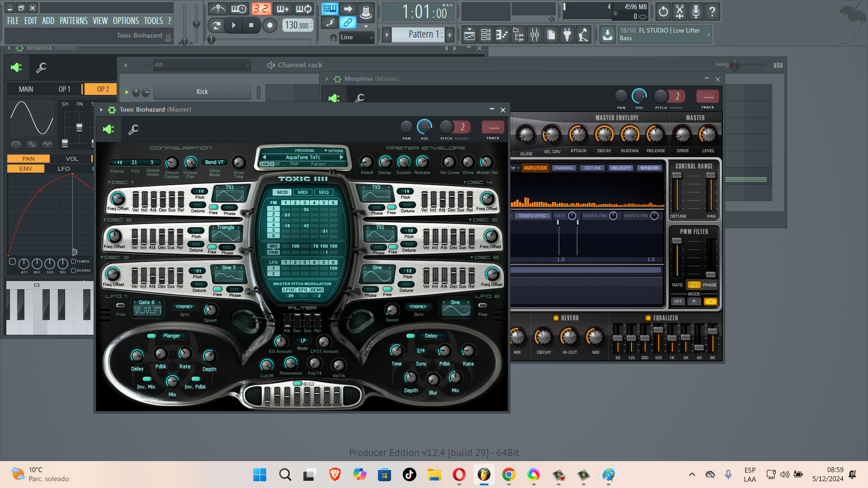The height and width of the screenshot is (488, 868).
Task: Toggle the Morphine REVERB enable LED
Action: click(556, 318)
